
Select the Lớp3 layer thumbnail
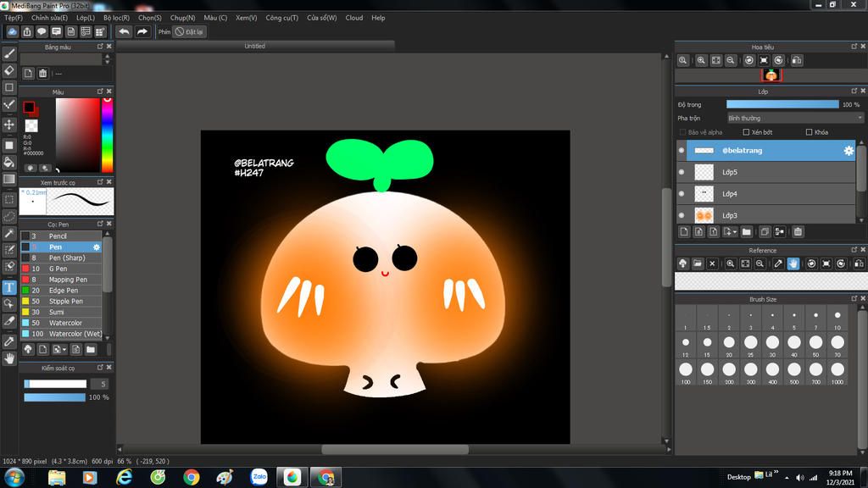click(x=704, y=215)
